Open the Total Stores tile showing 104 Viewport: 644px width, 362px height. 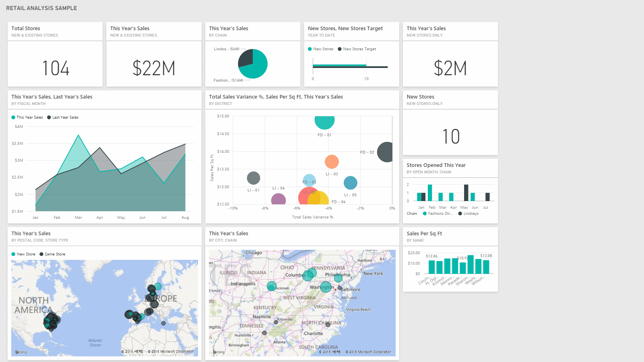click(x=55, y=54)
